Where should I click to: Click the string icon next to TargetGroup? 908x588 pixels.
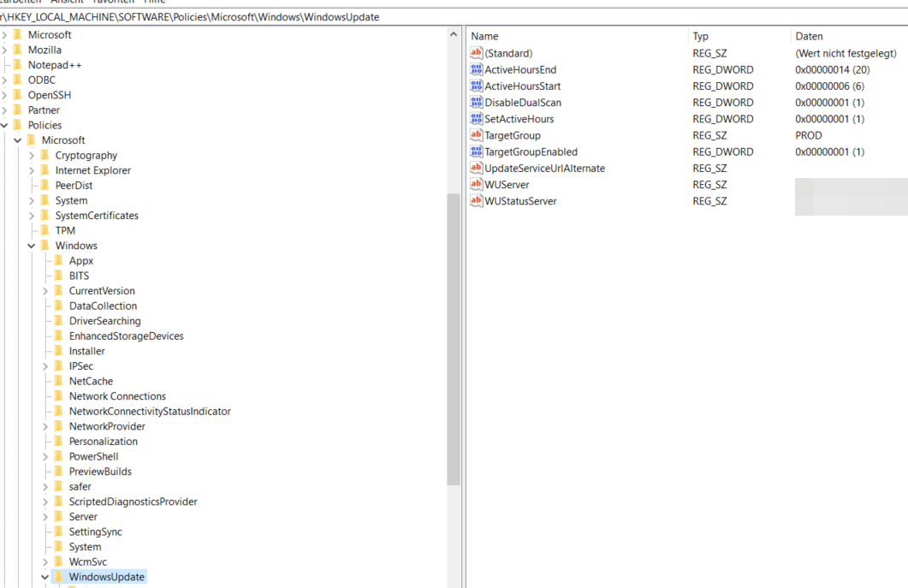pos(477,135)
